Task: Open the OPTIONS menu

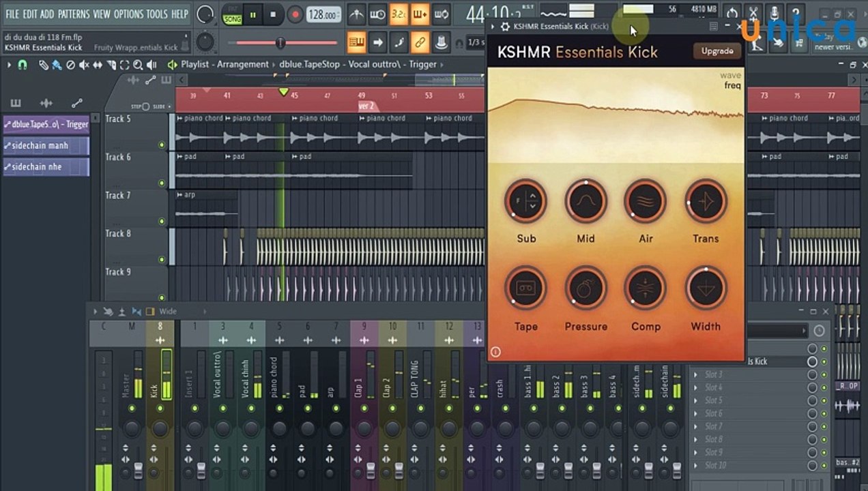Action: (128, 14)
